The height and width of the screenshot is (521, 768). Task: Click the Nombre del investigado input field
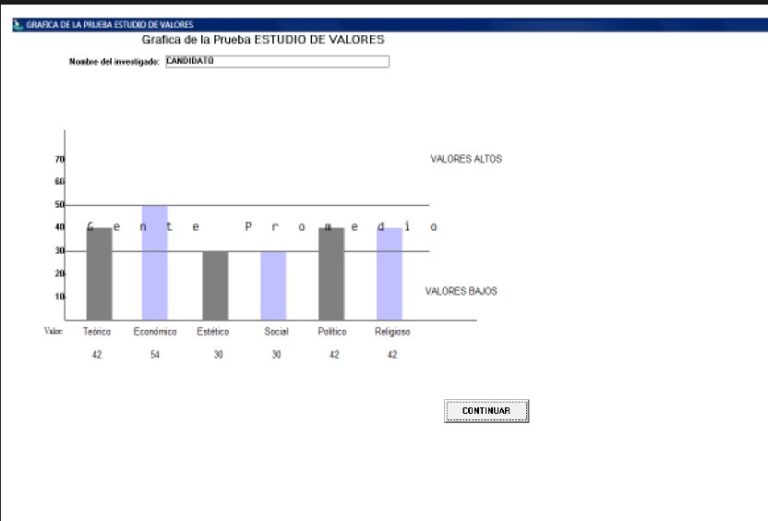pos(276,61)
